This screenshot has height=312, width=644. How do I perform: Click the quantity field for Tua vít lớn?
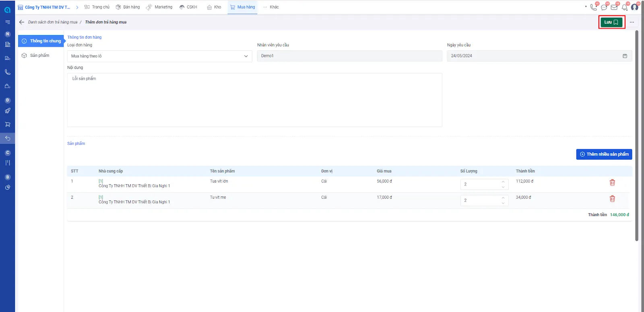[484, 184]
